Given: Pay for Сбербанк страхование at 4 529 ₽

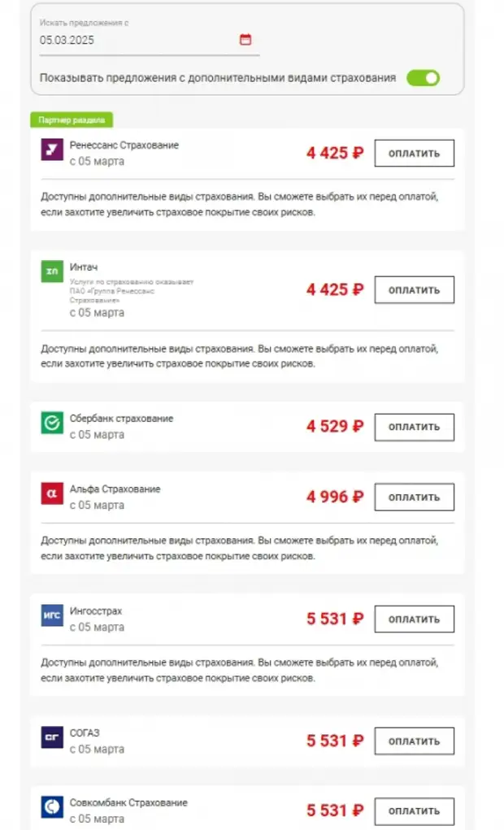Looking at the screenshot, I should pos(414,427).
